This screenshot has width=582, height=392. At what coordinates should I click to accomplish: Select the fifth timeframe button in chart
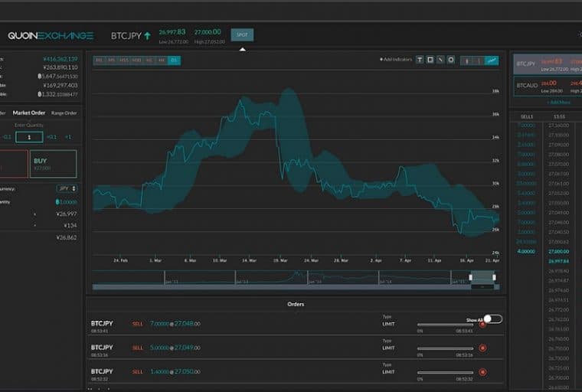click(149, 60)
